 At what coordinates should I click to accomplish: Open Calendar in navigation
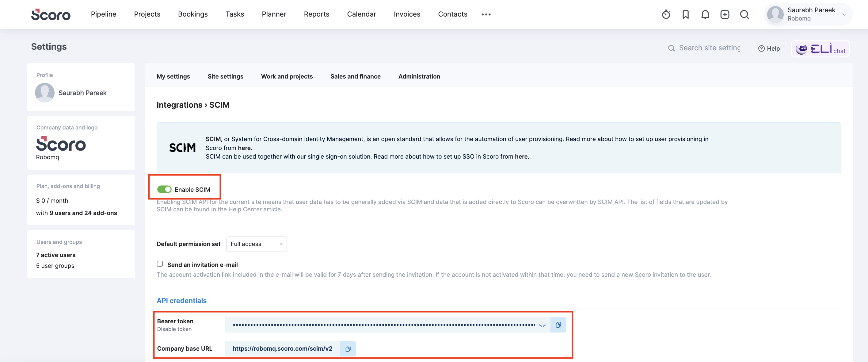[x=361, y=14]
